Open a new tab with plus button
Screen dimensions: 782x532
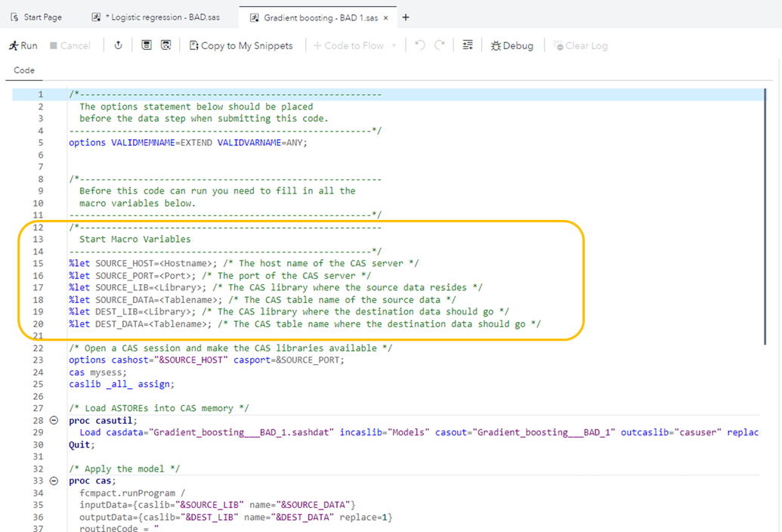pos(406,17)
